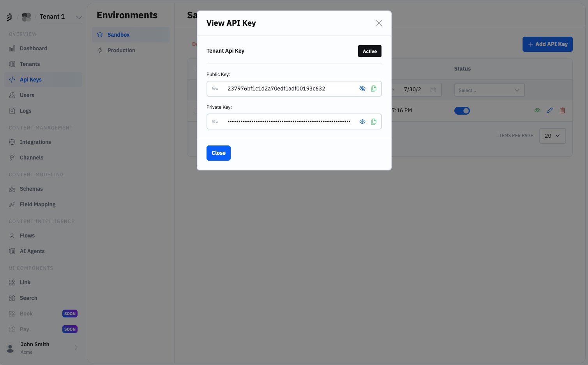Open the items per page dropdown
The image size is (588, 365).
(x=552, y=136)
